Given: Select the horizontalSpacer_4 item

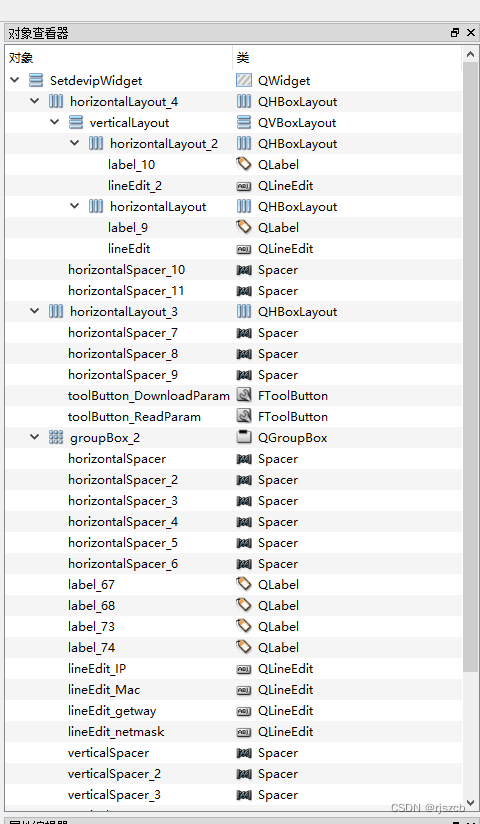Looking at the screenshot, I should pyautogui.click(x=123, y=522).
